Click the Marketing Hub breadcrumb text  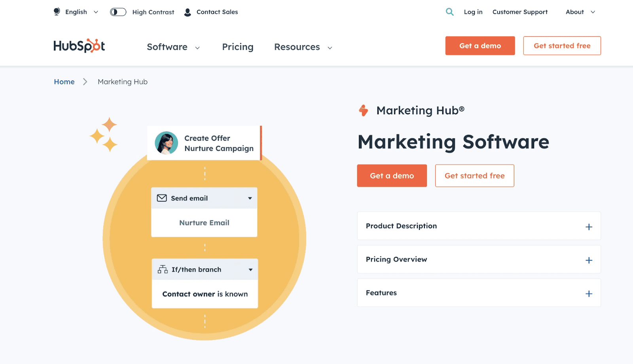123,82
